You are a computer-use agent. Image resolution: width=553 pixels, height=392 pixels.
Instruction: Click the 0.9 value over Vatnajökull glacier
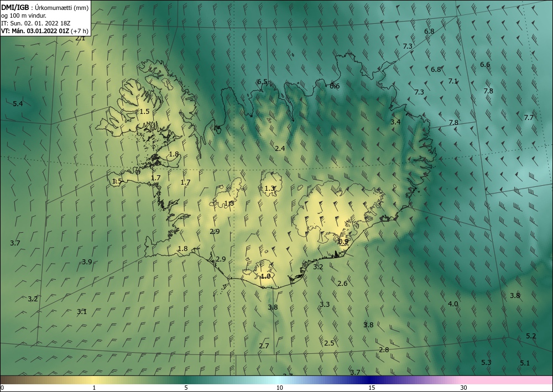point(343,242)
